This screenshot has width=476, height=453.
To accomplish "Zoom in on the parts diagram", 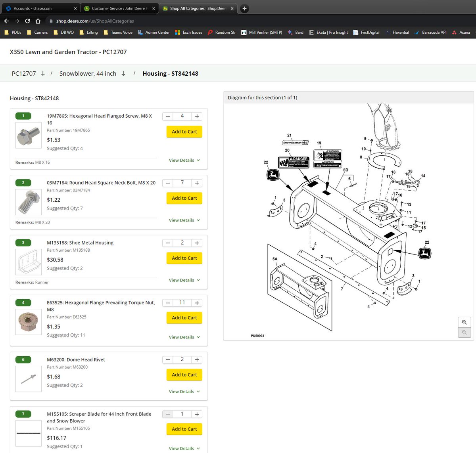I will tap(464, 322).
